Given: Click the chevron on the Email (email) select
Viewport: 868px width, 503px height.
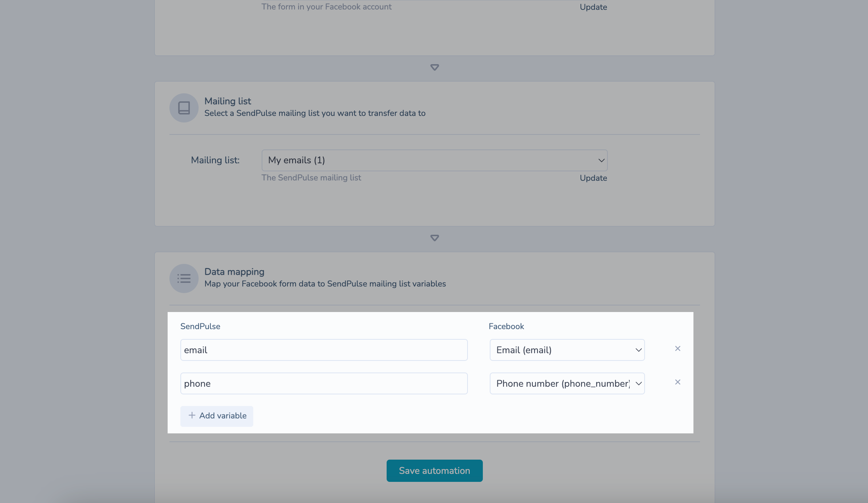Looking at the screenshot, I should [638, 350].
